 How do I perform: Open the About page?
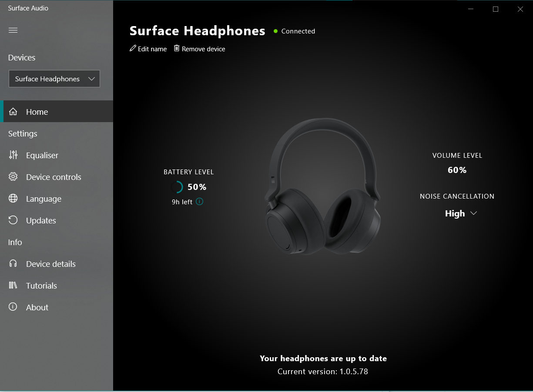(x=57, y=307)
